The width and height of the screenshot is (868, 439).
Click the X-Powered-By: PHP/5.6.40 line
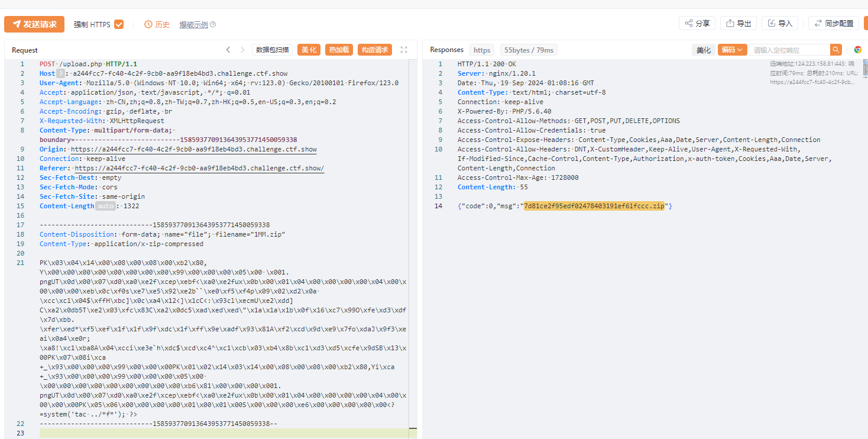point(504,111)
